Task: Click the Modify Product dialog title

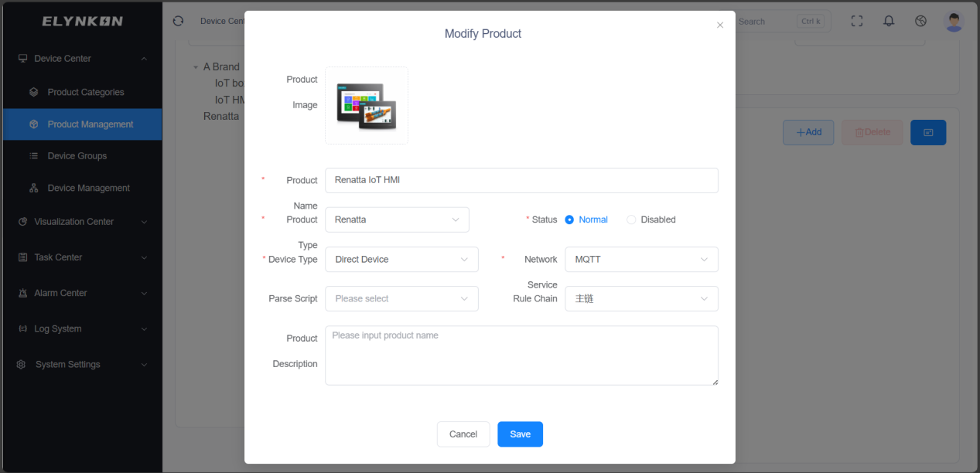Action: coord(483,34)
